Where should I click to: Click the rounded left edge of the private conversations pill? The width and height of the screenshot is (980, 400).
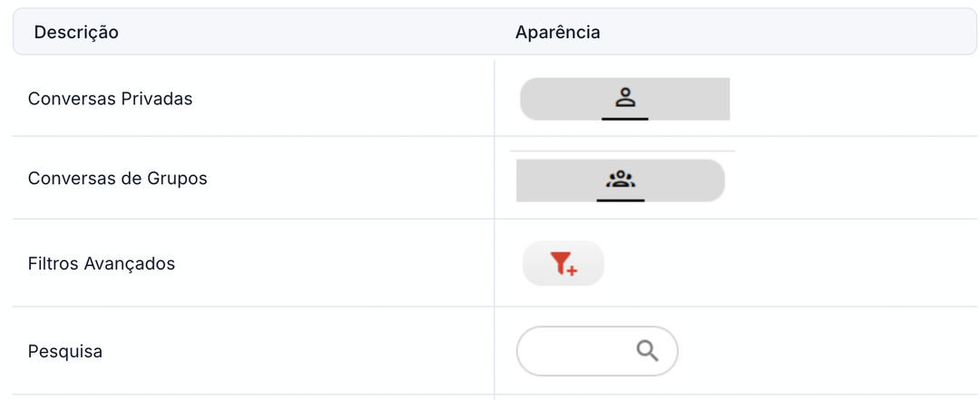(528, 99)
